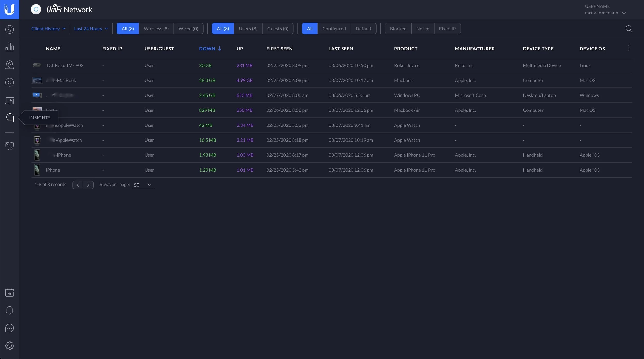Switch to the Configured tab

click(334, 28)
